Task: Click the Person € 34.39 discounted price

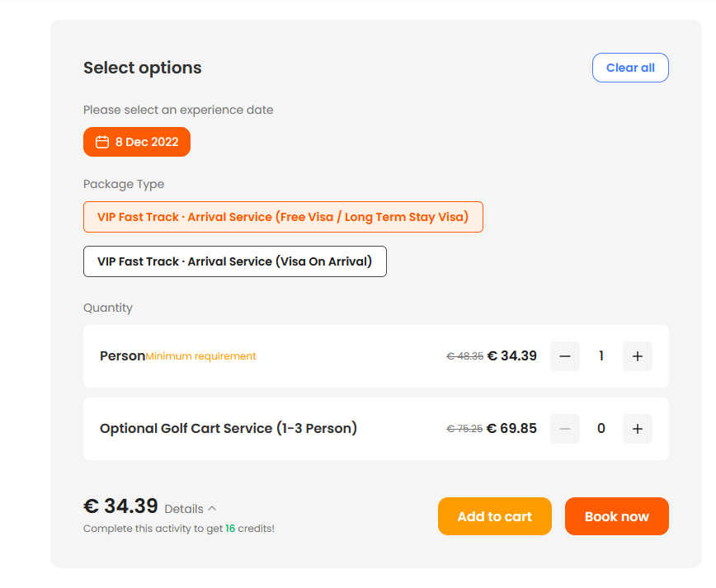Action: click(x=512, y=355)
